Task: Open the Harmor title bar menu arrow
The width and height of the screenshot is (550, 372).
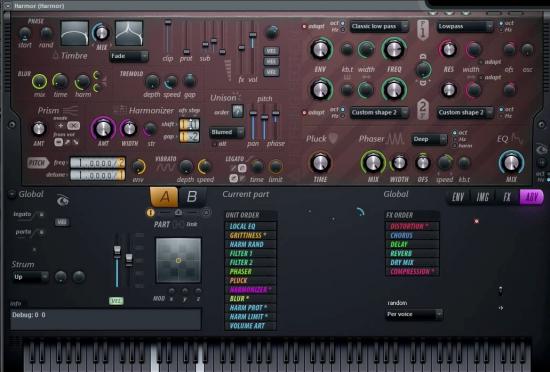Action: coord(8,6)
